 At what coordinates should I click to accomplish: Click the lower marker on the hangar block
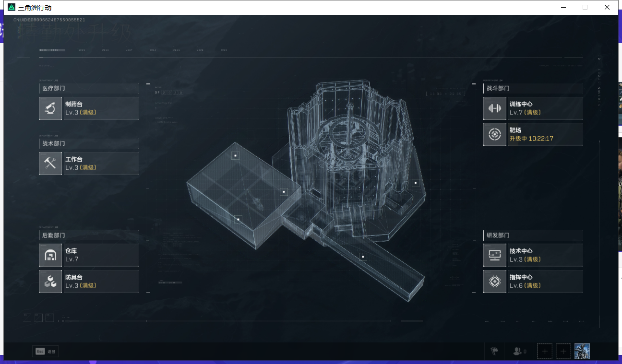[x=238, y=219]
